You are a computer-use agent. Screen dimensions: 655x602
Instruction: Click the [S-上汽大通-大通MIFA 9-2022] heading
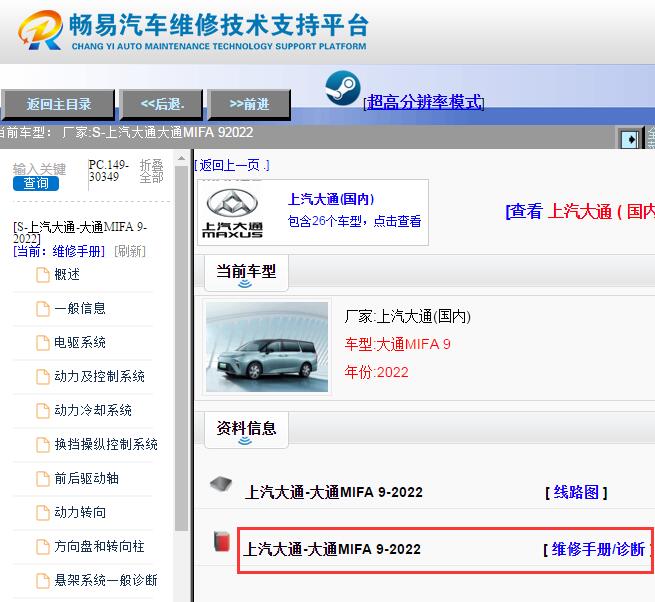[80, 233]
